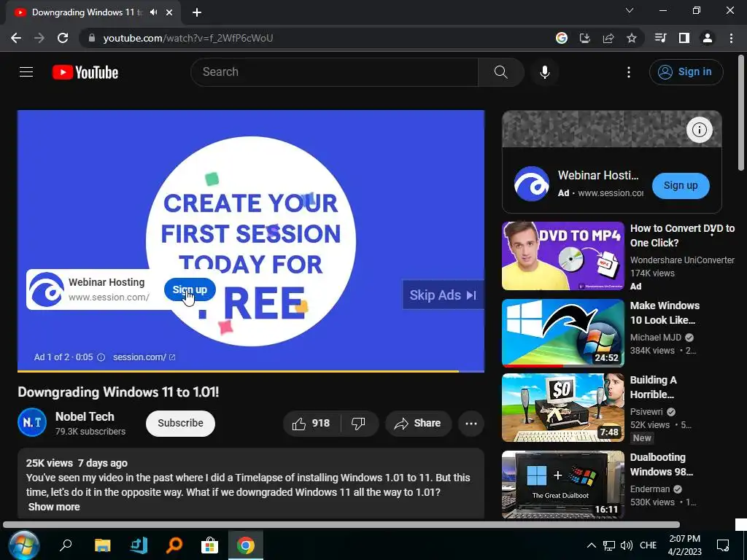The image size is (747, 560).
Task: Open File Explorer from taskbar
Action: click(102, 545)
